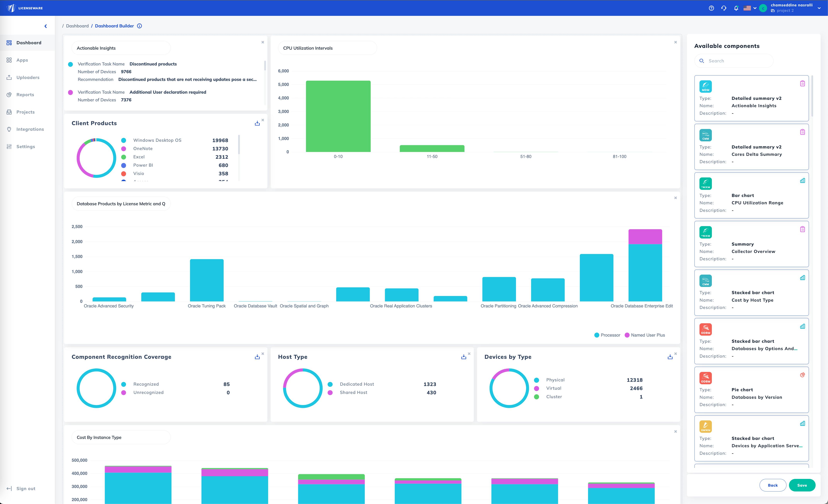Click the Windows Desktop OS color dot

click(124, 140)
